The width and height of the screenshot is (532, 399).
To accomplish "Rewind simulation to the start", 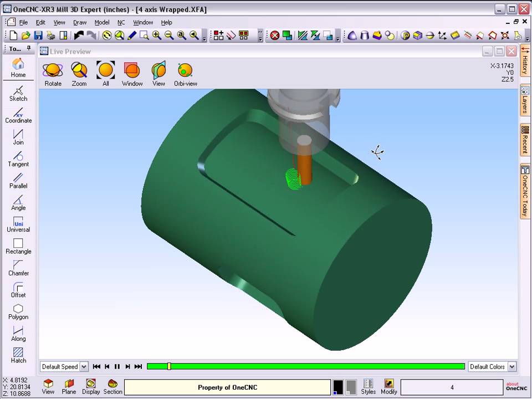I will (x=96, y=366).
